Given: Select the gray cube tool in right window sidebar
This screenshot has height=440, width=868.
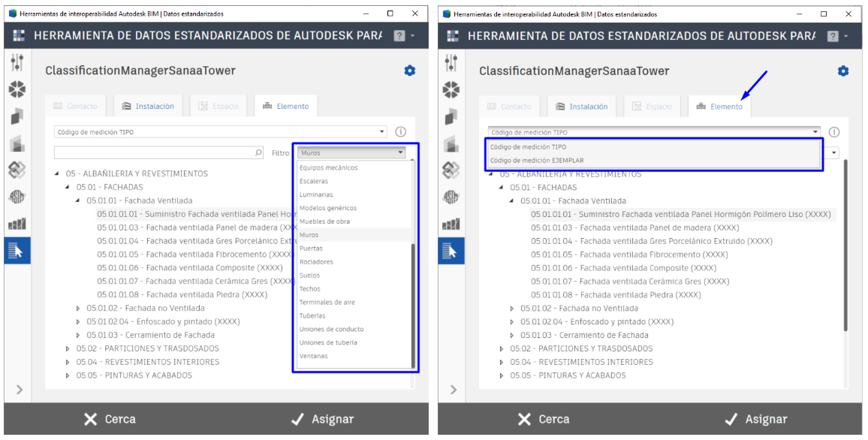Looking at the screenshot, I should [x=451, y=143].
